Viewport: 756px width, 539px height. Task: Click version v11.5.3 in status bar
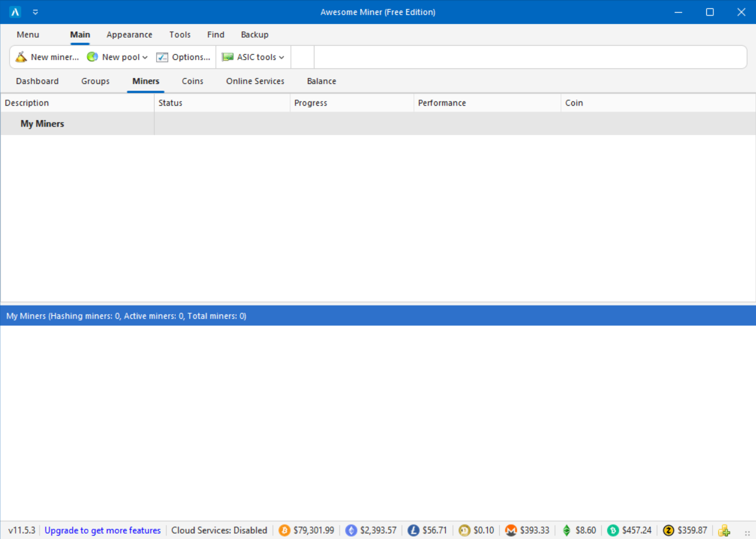[x=22, y=531]
